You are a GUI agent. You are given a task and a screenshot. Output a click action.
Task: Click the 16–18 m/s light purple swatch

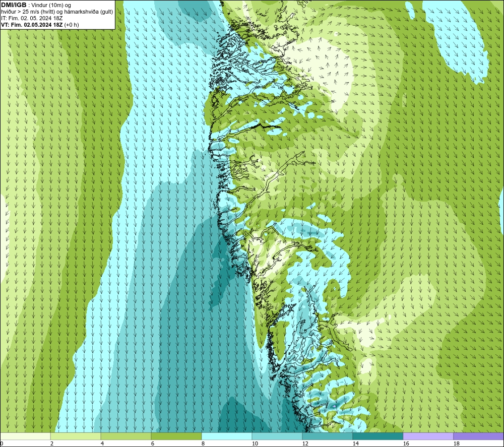[428, 436]
